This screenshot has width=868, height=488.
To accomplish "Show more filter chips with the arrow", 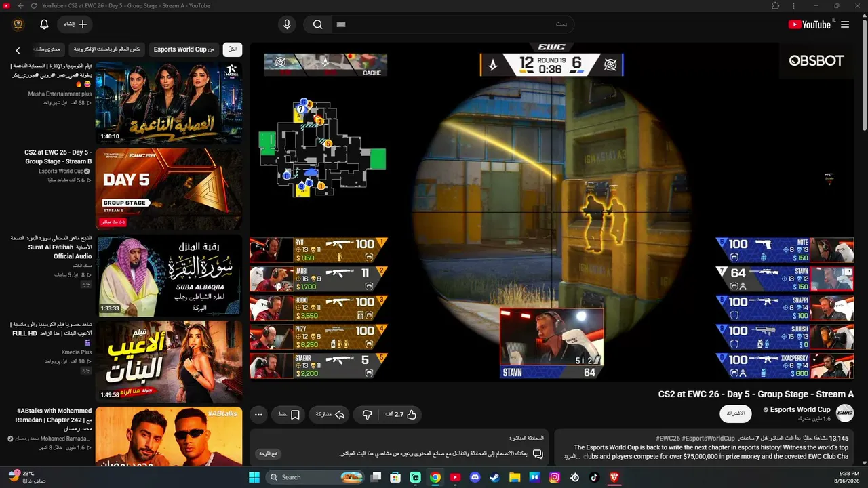I will [x=18, y=49].
